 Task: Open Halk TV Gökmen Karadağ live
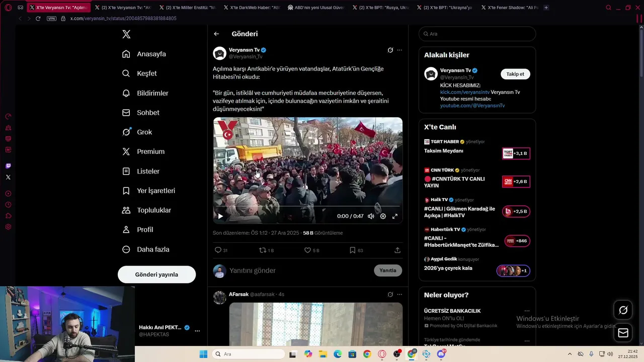point(477,208)
